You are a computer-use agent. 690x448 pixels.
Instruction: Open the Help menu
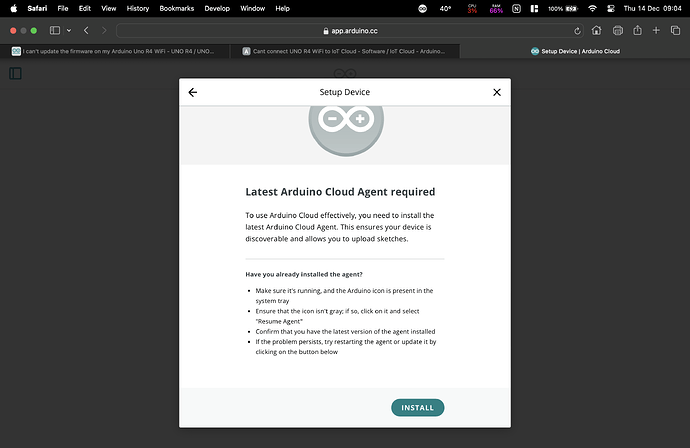pyautogui.click(x=283, y=8)
